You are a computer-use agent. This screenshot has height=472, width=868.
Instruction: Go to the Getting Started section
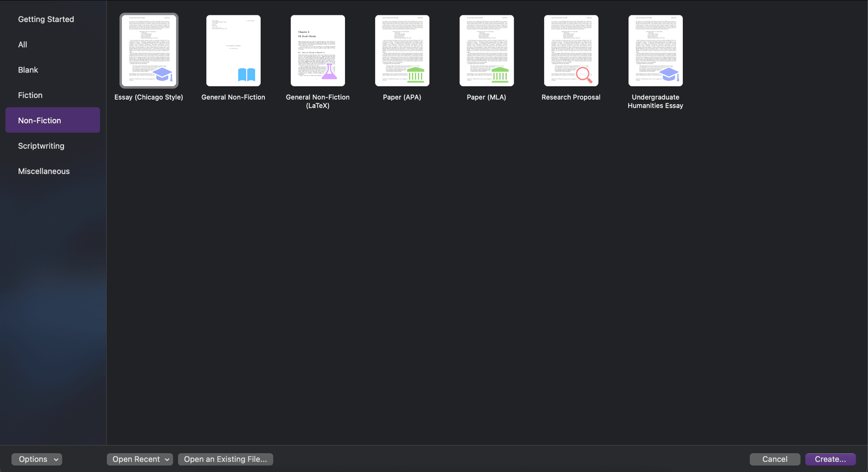(46, 19)
